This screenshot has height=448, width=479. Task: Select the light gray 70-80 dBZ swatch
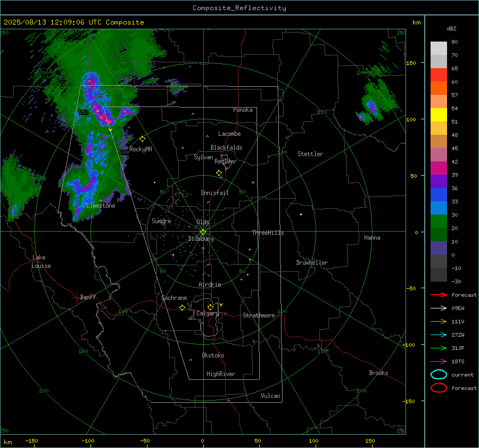point(439,48)
